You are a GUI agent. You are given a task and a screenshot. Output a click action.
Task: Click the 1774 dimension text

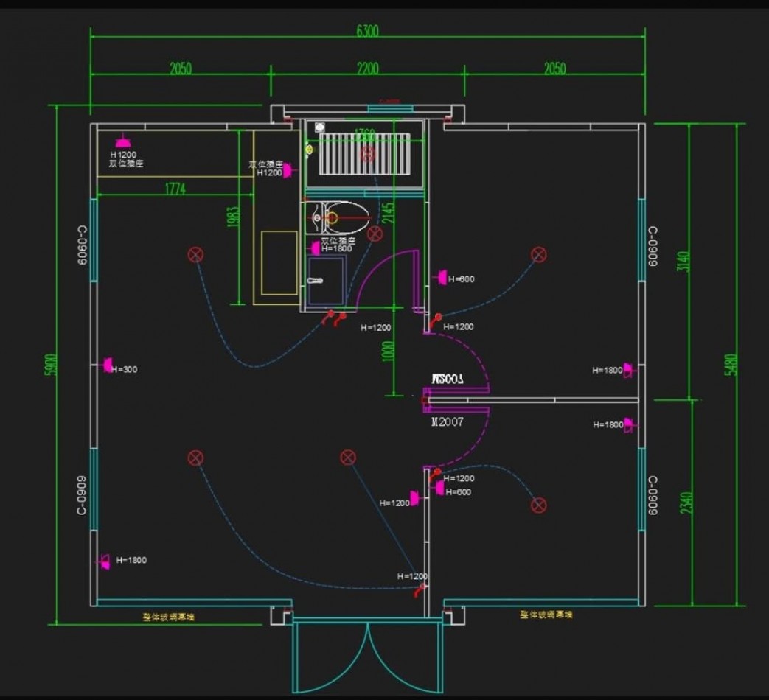[175, 189]
